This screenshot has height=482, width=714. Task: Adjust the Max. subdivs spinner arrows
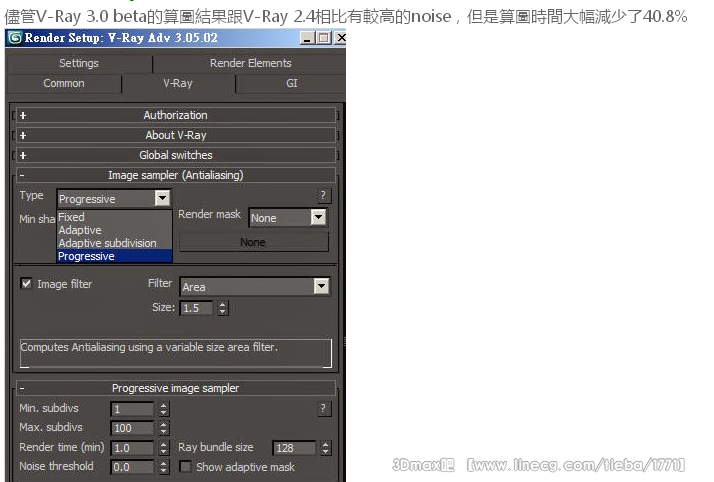click(x=164, y=428)
